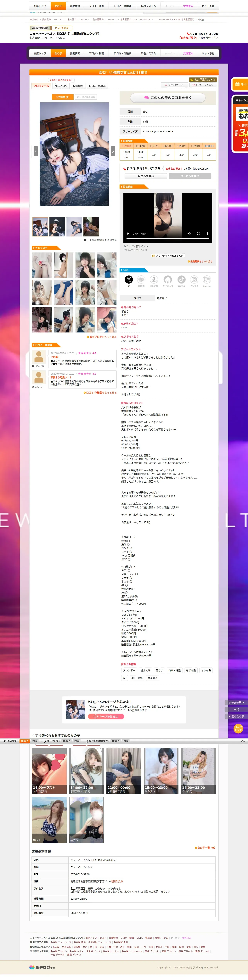Unmute the video player sound

click(x=189, y=234)
